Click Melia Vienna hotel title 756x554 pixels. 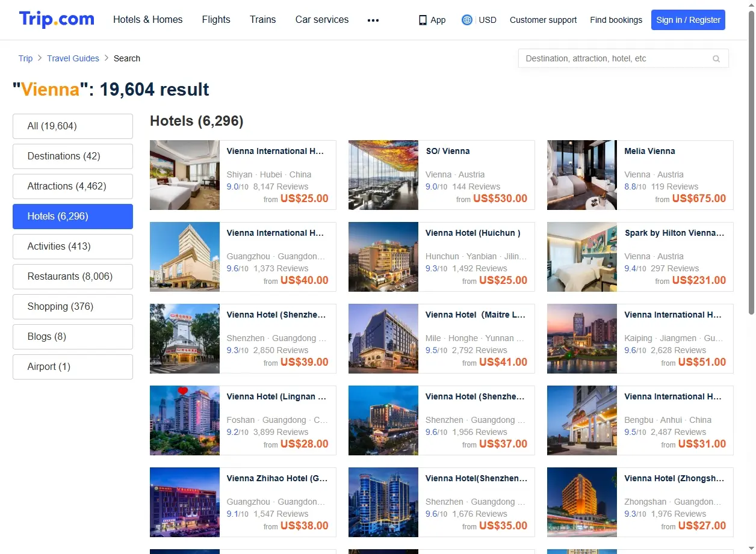[649, 152]
